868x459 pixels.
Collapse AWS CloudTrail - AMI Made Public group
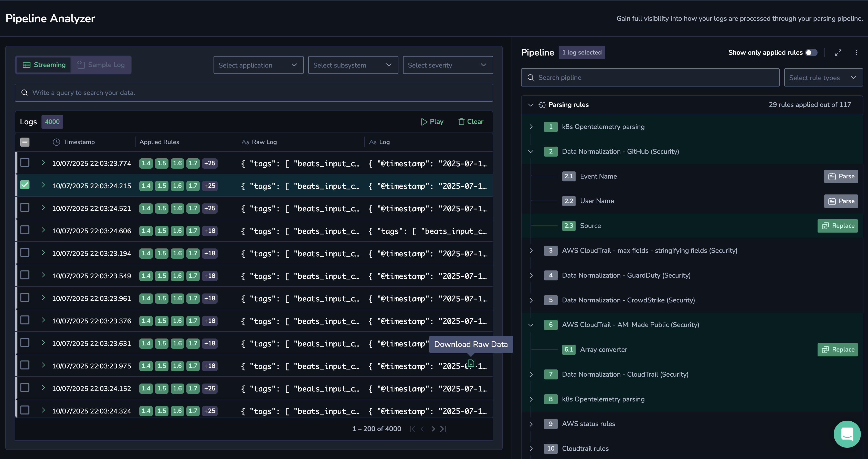(x=531, y=325)
